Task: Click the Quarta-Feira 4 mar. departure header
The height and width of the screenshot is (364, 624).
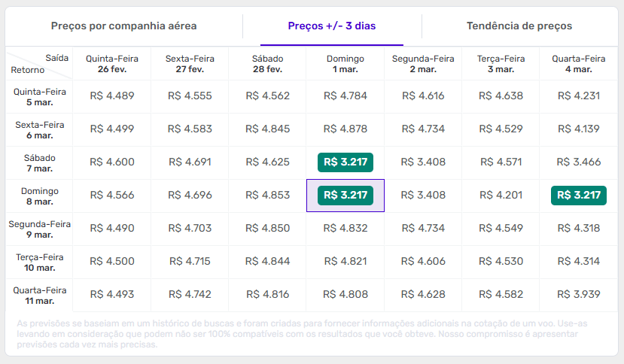Action: pyautogui.click(x=578, y=64)
